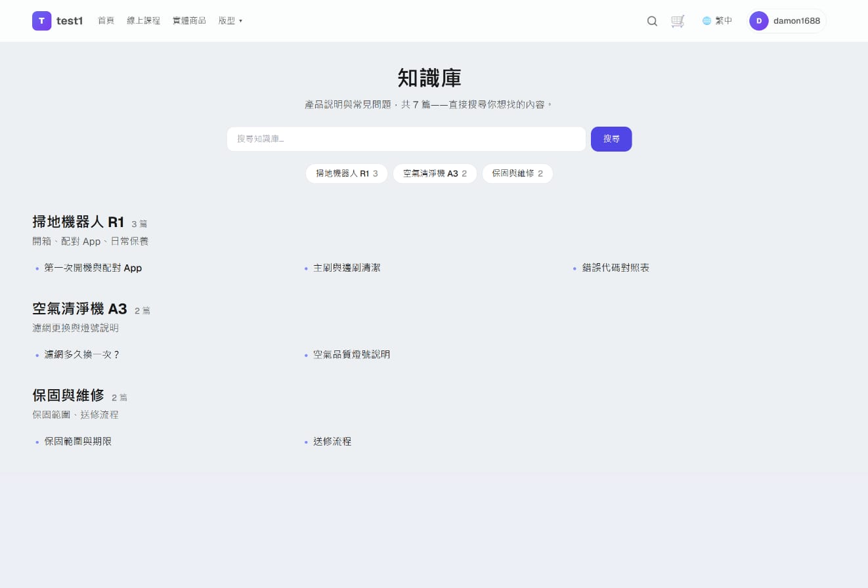The width and height of the screenshot is (868, 588).
Task: Open 實體商品 in the navigation
Action: point(189,21)
